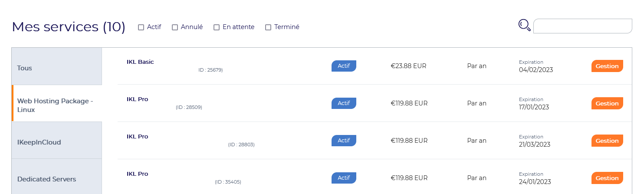Tick the Terminé filter checkbox
Viewport: 644px width, 194px height.
pyautogui.click(x=268, y=27)
